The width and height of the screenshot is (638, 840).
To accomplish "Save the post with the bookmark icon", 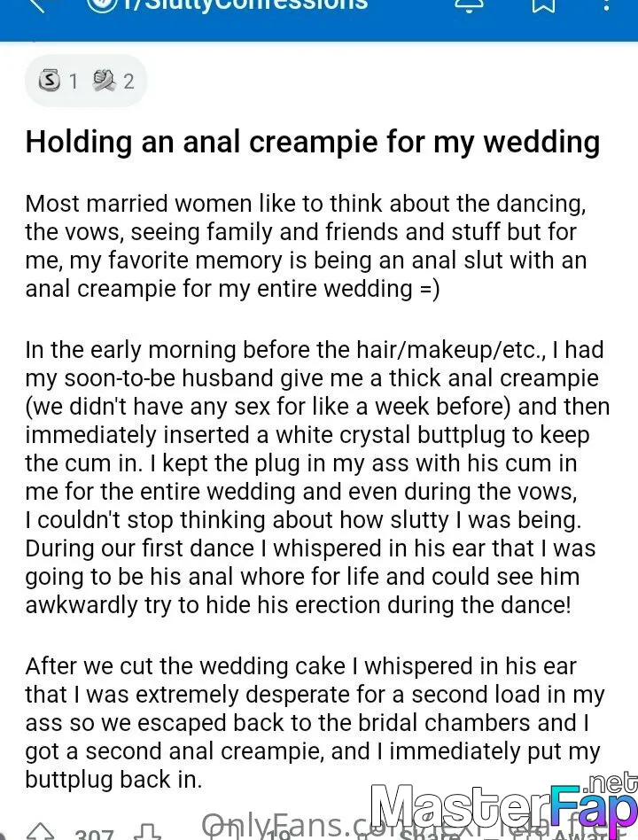I will click(543, 4).
